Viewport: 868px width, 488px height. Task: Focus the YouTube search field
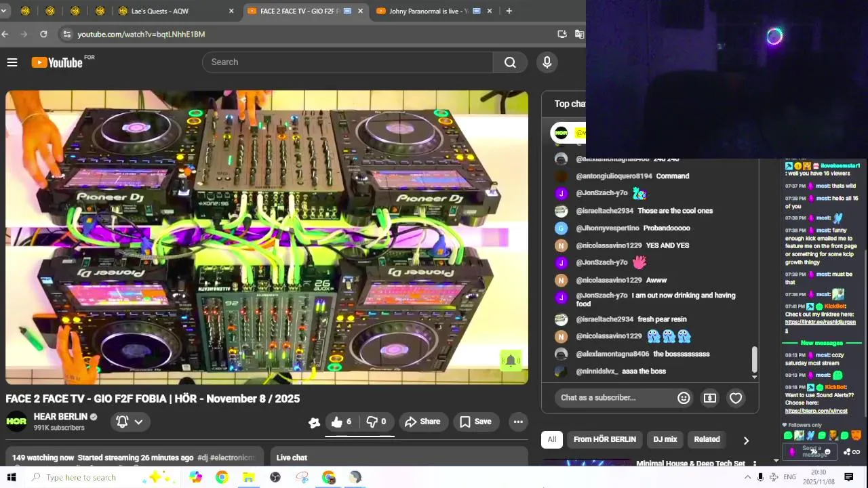point(348,62)
